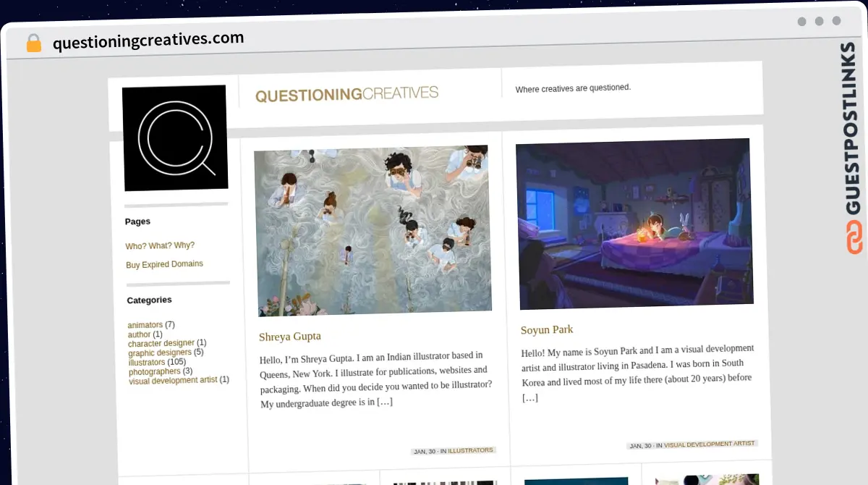The height and width of the screenshot is (485, 868).
Task: Open the graphic designers category
Action: [159, 353]
